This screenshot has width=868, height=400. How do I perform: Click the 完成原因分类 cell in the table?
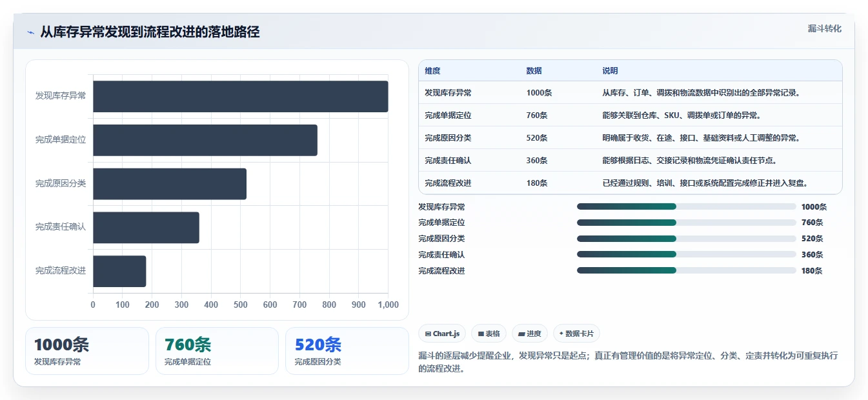[448, 138]
